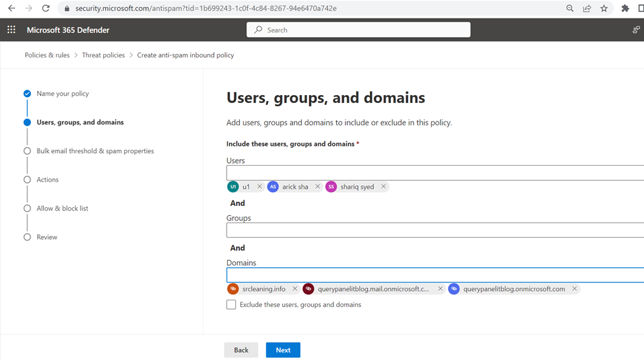Remove srcleaning.info domain chip
This screenshot has height=361, width=644.
point(295,289)
